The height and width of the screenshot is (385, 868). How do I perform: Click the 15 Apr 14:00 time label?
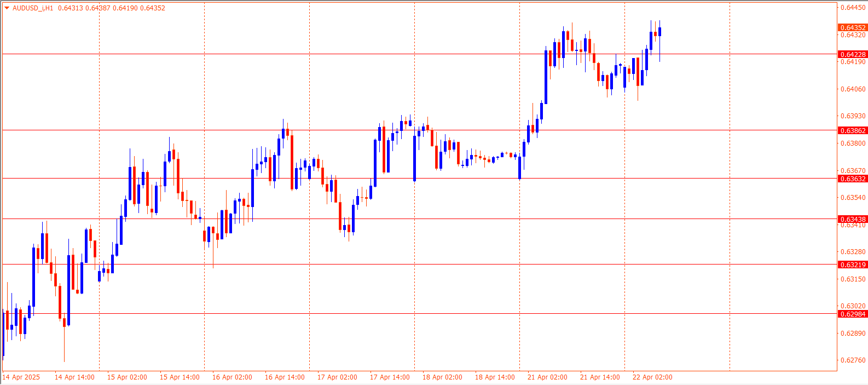pyautogui.click(x=180, y=377)
